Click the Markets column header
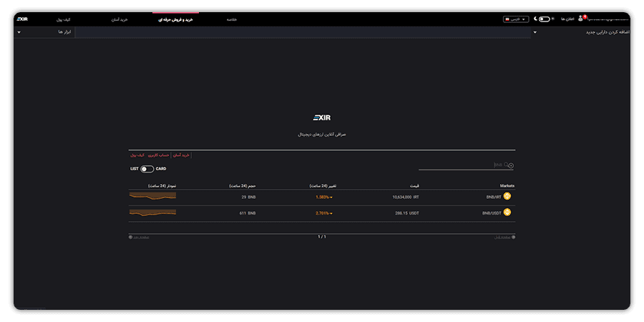The height and width of the screenshot is (322, 644). tap(507, 185)
